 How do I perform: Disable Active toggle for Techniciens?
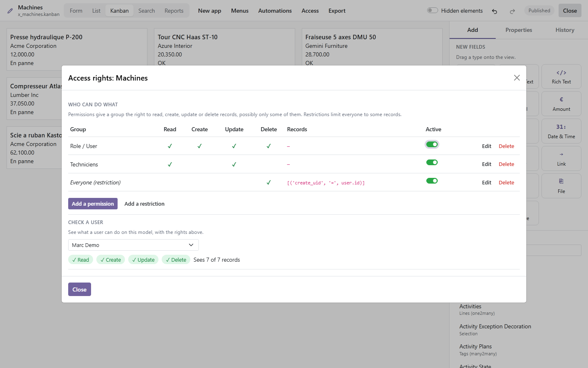coord(432,162)
